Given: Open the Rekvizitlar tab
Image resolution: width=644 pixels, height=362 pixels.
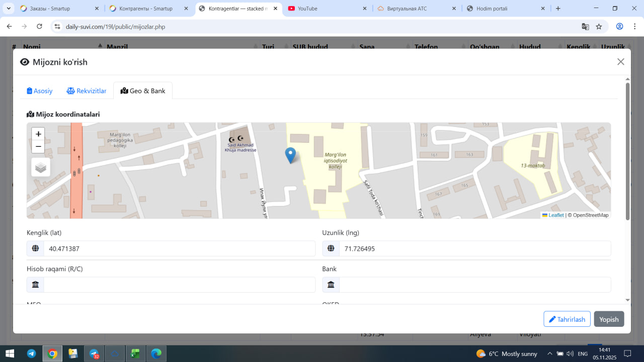Looking at the screenshot, I should click(87, 91).
